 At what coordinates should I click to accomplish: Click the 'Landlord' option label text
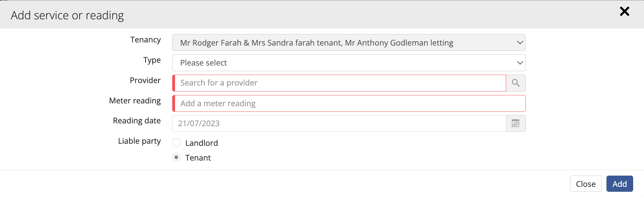coord(201,143)
